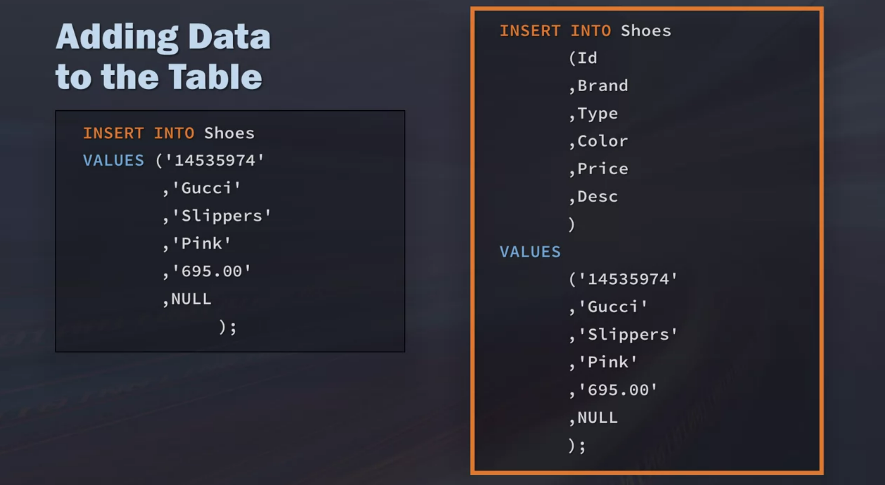Select ('14535974' following the blue VALUES keyword

point(210,160)
